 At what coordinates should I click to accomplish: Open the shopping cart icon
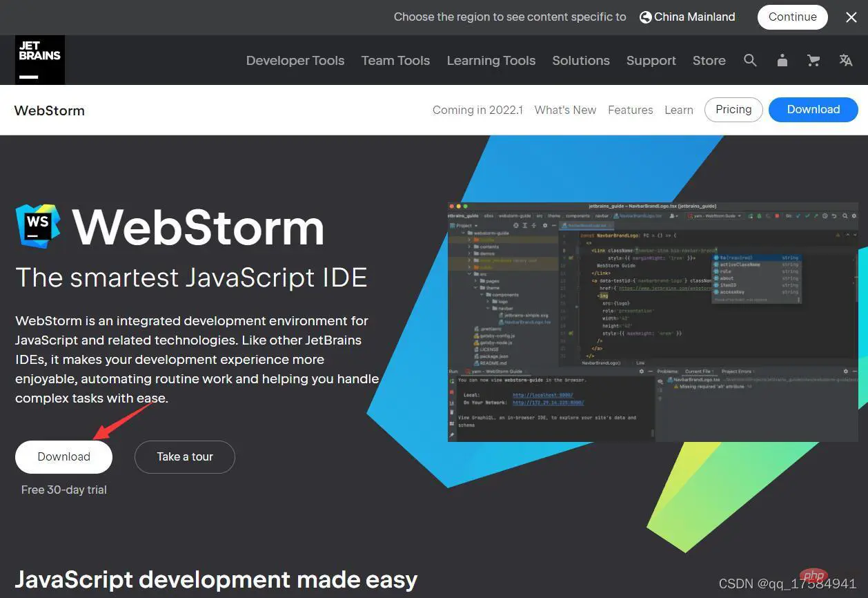tap(813, 61)
